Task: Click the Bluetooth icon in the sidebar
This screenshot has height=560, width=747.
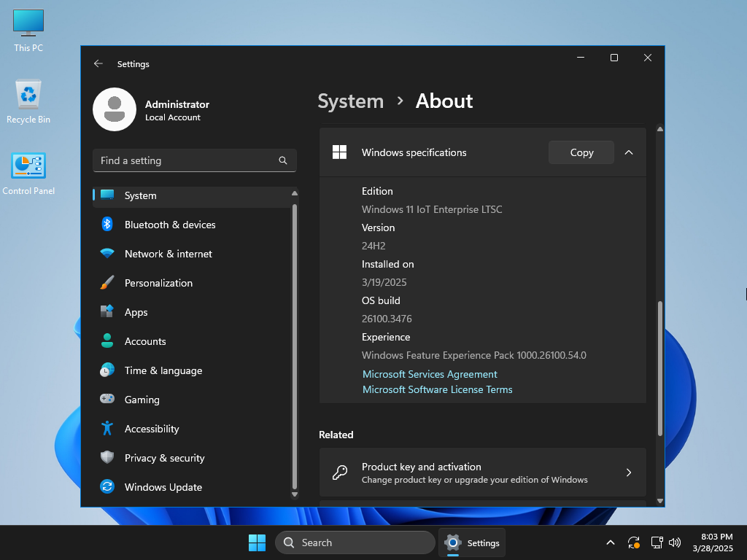Action: point(107,225)
